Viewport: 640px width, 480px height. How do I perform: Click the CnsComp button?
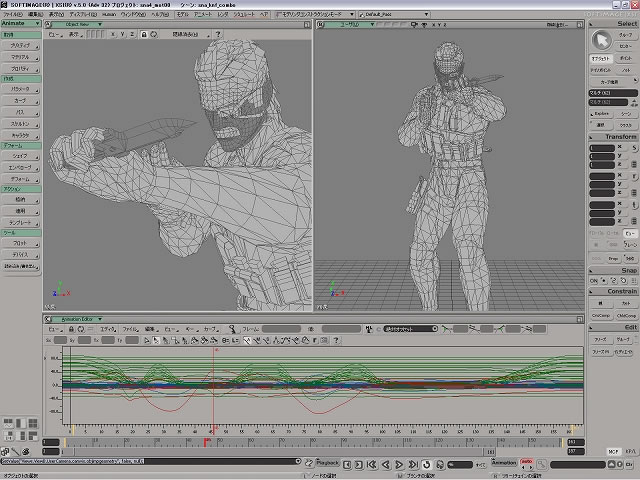(x=600, y=315)
